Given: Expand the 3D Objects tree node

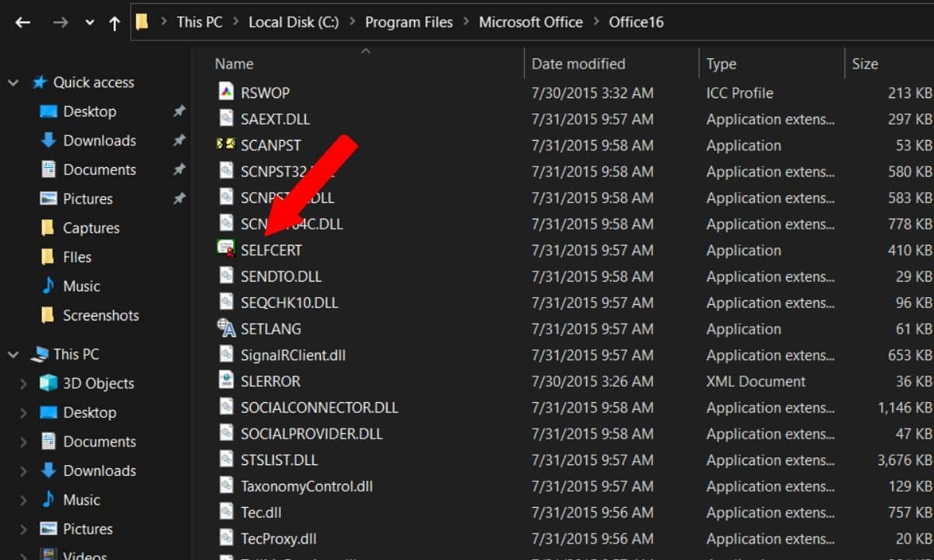Looking at the screenshot, I should pos(23,383).
